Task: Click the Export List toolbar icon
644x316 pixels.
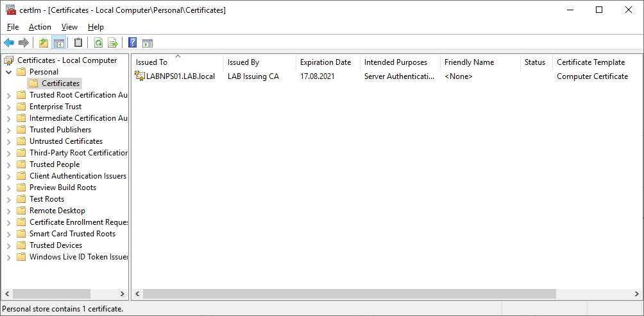Action: (x=113, y=42)
